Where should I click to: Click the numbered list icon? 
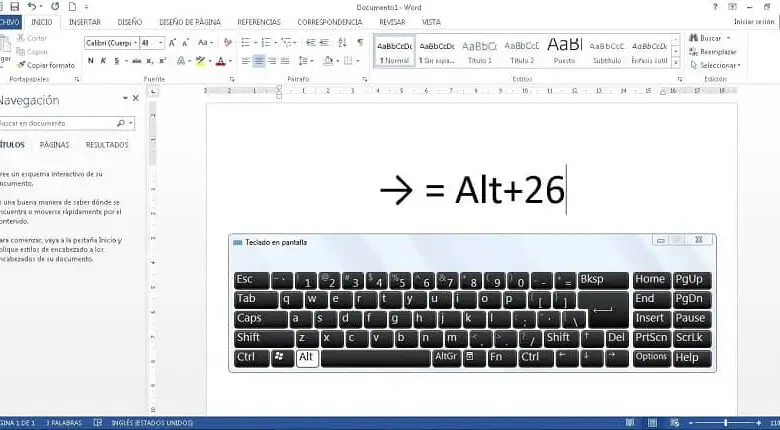266,43
